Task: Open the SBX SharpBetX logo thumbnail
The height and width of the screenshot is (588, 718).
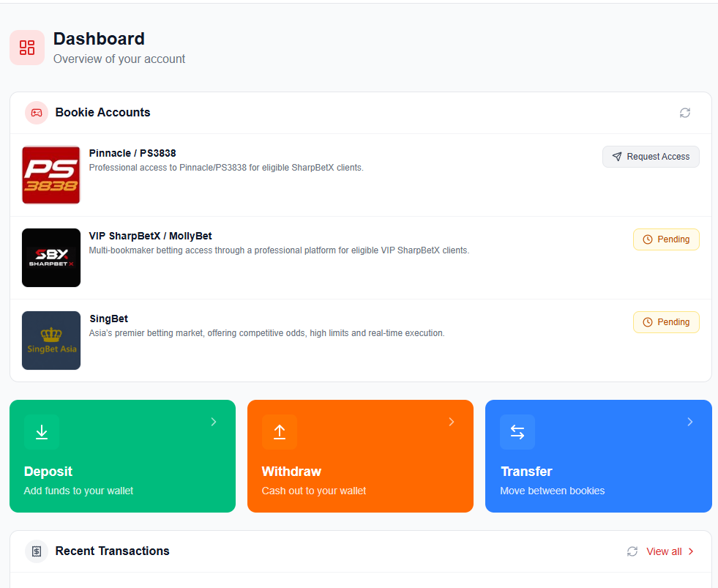Action: [51, 258]
